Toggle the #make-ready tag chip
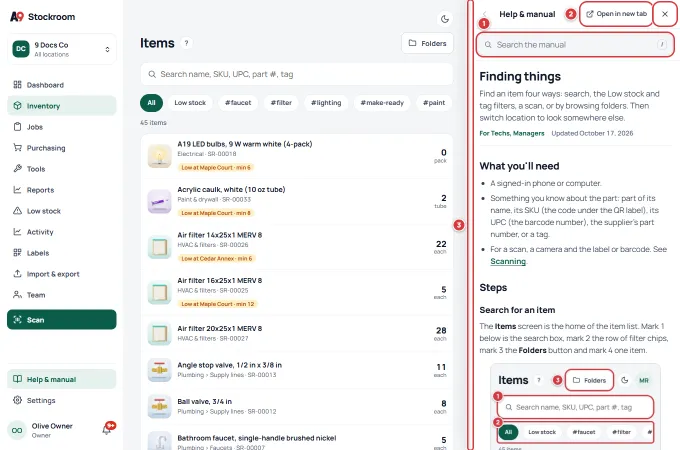This screenshot has width=680, height=450. (382, 103)
